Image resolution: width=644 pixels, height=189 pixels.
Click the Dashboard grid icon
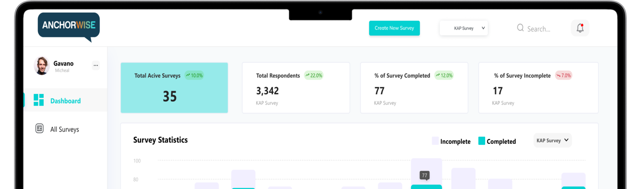39,100
